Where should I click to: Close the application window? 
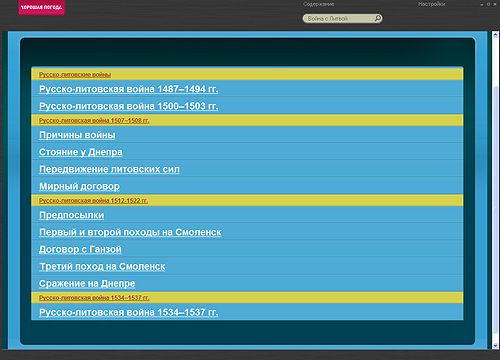(x=495, y=4)
